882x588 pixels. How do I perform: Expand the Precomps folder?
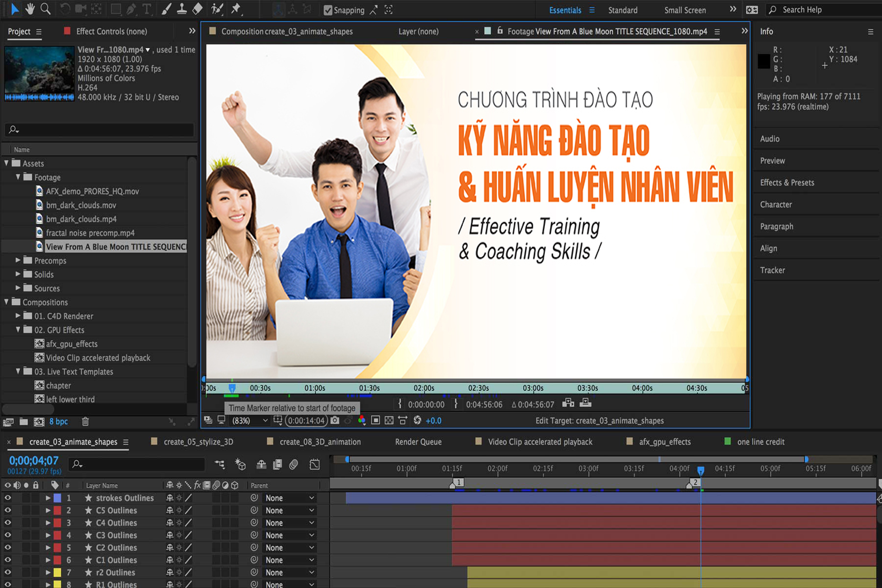point(18,260)
